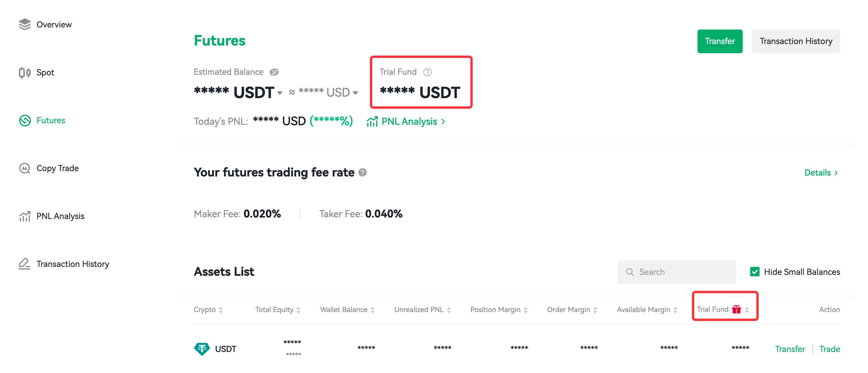Click the Trial Fund help question-mark icon
This screenshot has width=868, height=373.
427,72
